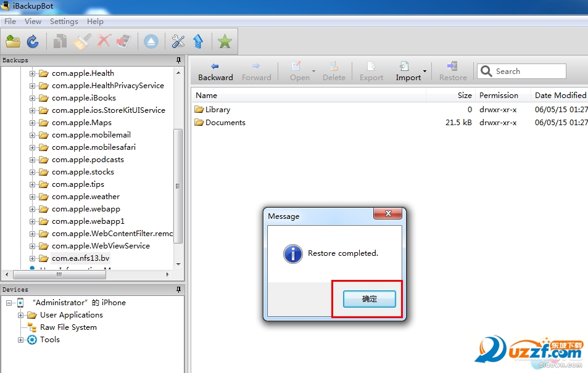Click the wrench and screwdriver tools icon

[x=178, y=41]
